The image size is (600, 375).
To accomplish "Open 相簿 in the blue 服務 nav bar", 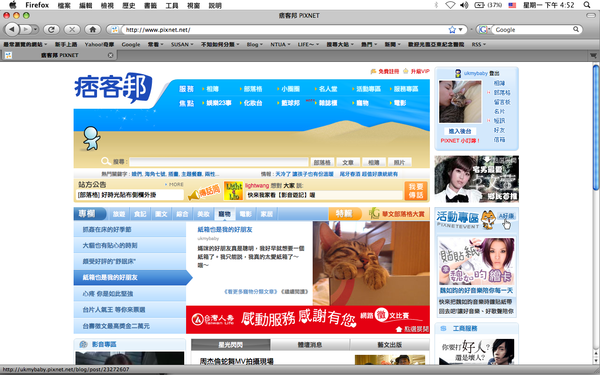I will tap(212, 89).
